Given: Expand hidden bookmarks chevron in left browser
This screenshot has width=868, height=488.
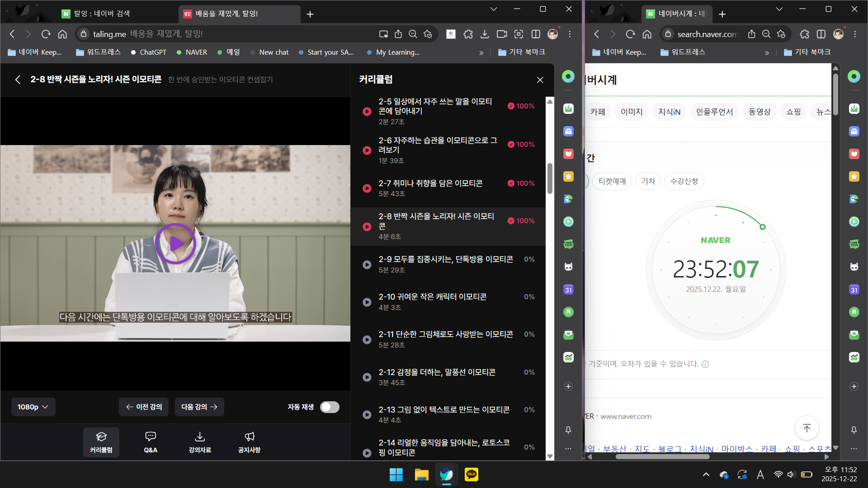Looking at the screenshot, I should [481, 52].
